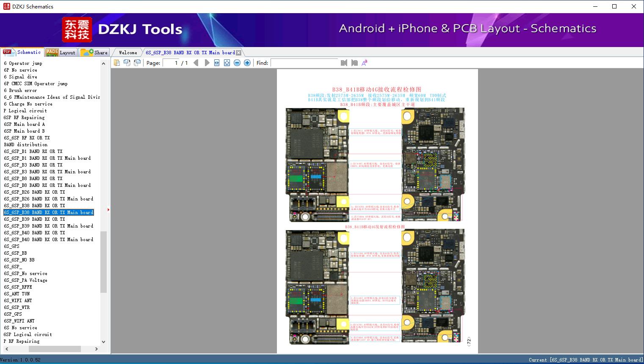Screen dimensions: 644x364
Task: Click the copy page icon in toolbar
Action: [117, 63]
